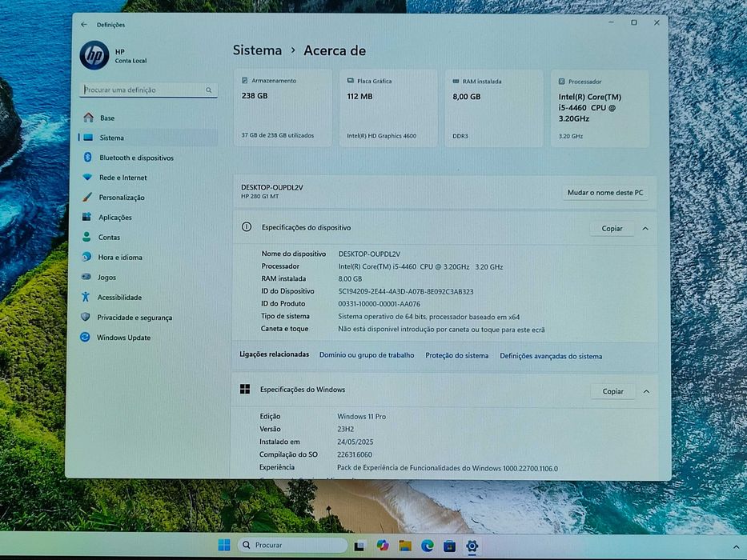Viewport: 747px width, 560px height.
Task: Open Rede e Internet settings
Action: point(148,178)
